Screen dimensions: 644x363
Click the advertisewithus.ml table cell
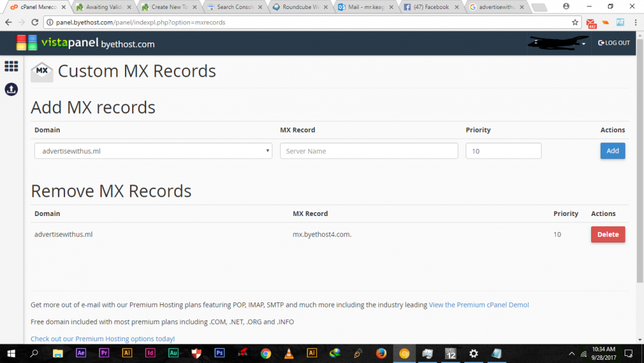coord(63,234)
